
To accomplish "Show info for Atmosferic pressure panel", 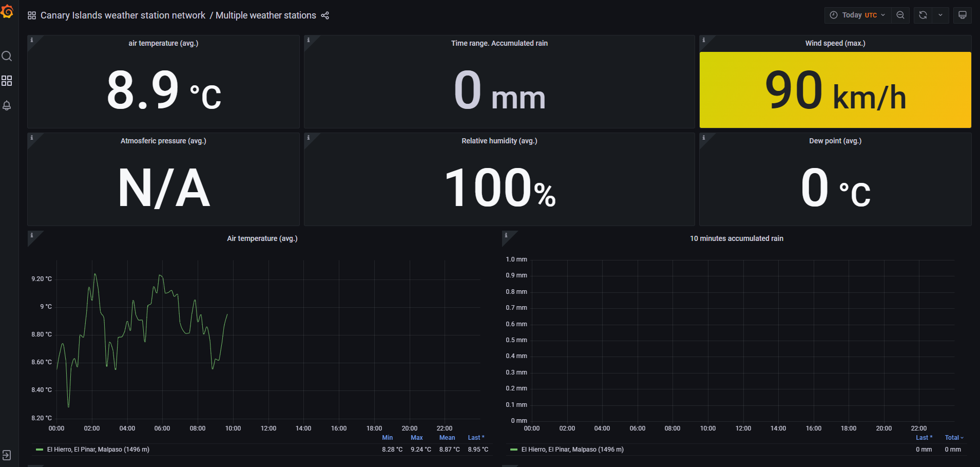I will 32,138.
